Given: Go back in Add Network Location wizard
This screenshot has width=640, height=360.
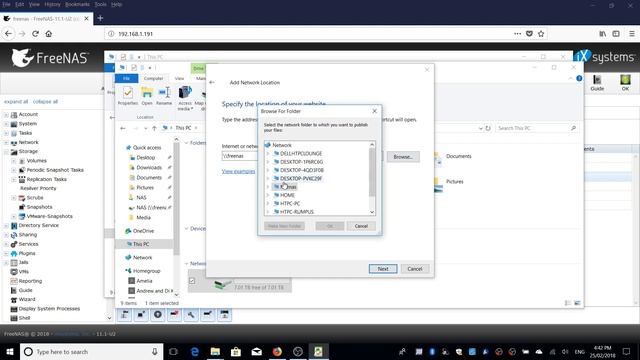Looking at the screenshot, I should (212, 82).
